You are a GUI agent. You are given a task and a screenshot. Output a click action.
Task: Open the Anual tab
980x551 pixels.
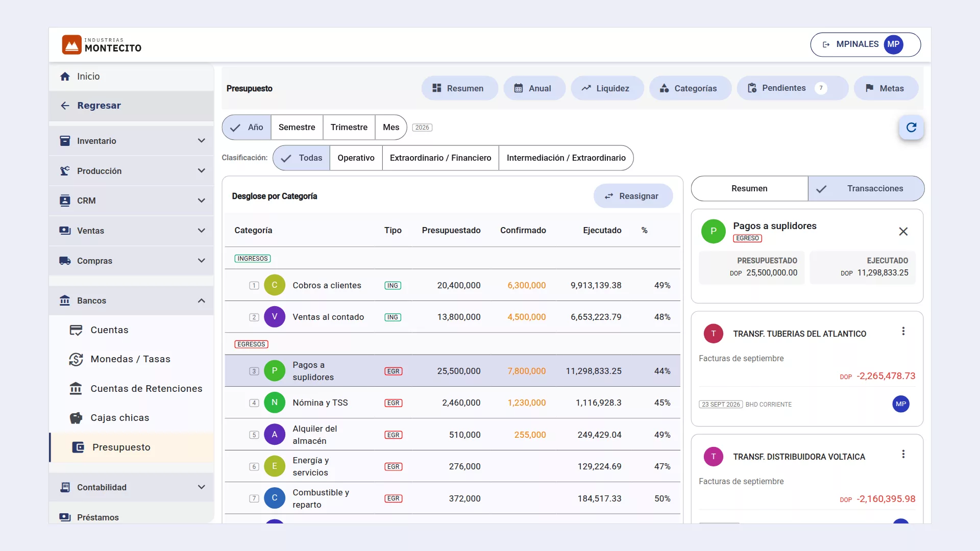pyautogui.click(x=534, y=88)
